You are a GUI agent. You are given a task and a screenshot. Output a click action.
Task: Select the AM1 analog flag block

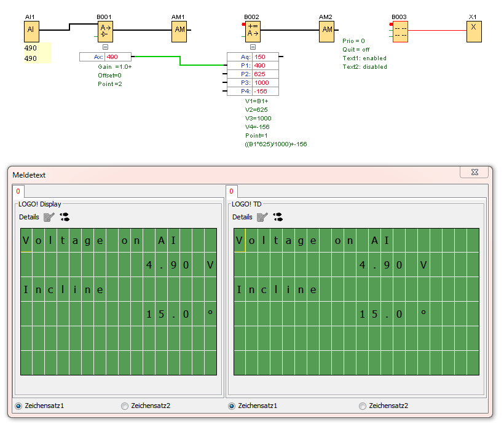[179, 29]
